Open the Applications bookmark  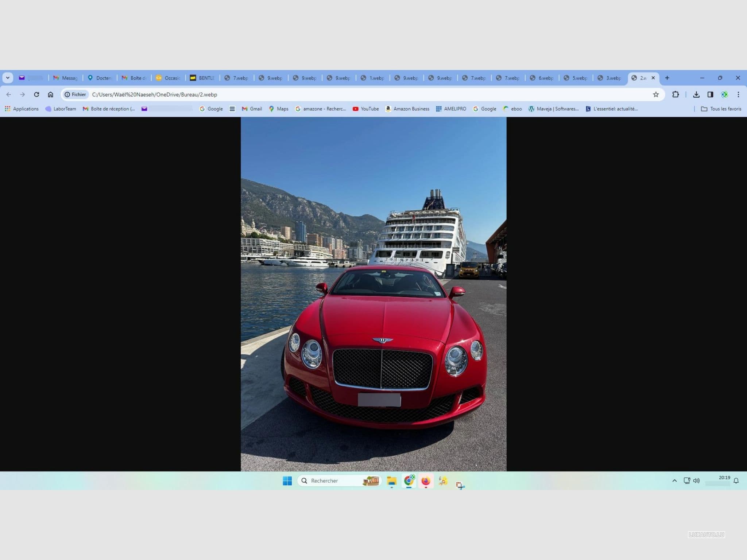coord(22,109)
